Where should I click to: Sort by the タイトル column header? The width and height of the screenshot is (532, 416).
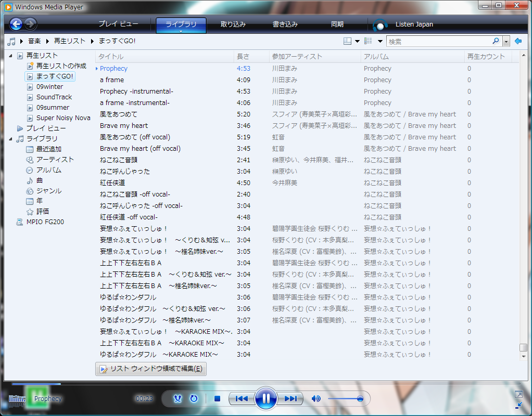pyautogui.click(x=164, y=57)
